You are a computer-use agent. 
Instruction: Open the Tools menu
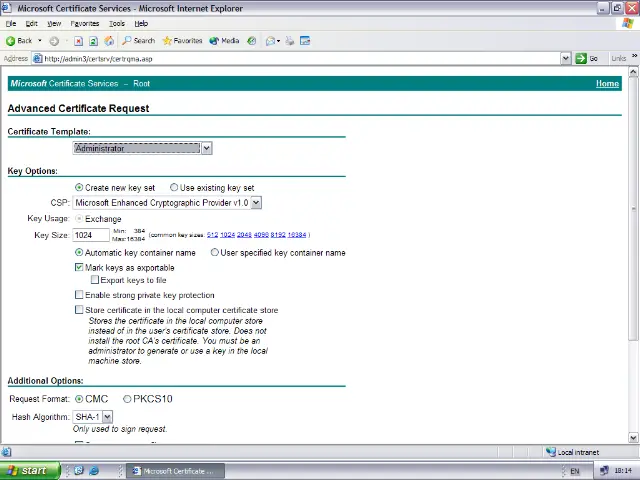point(117,24)
